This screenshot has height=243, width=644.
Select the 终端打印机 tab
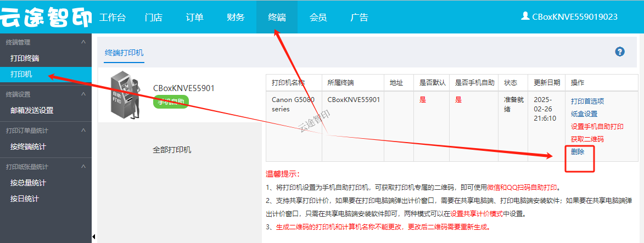coord(124,53)
